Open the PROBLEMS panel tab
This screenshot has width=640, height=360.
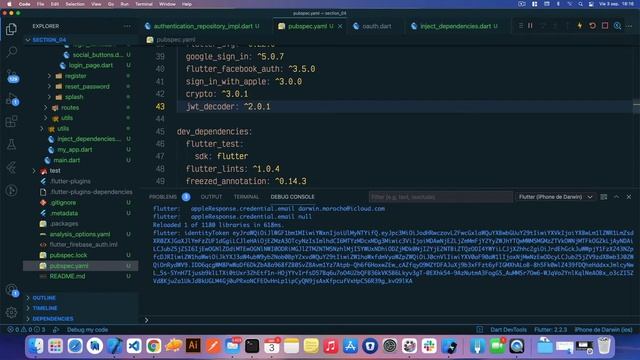point(163,197)
